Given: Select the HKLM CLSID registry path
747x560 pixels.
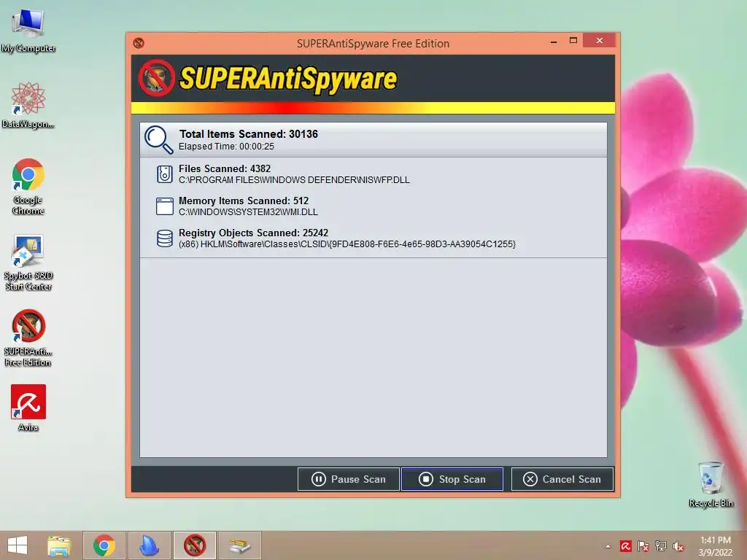Looking at the screenshot, I should 347,244.
